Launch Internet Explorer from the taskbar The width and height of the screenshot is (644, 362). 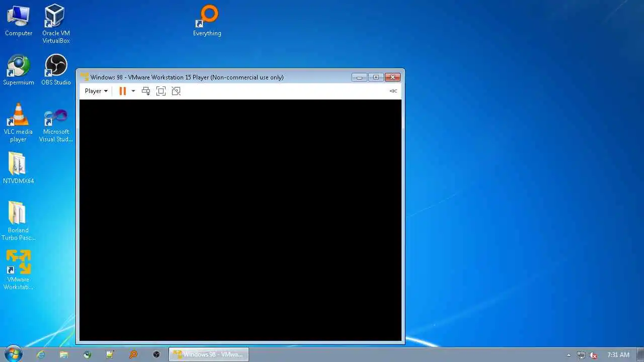coord(41,354)
